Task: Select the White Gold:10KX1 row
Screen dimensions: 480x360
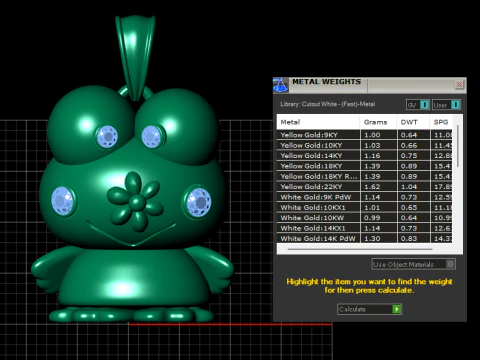Action: pyautogui.click(x=364, y=207)
